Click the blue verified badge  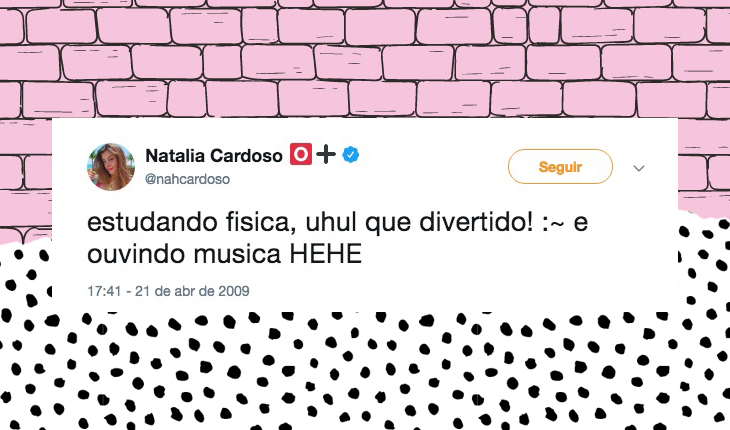click(x=351, y=155)
